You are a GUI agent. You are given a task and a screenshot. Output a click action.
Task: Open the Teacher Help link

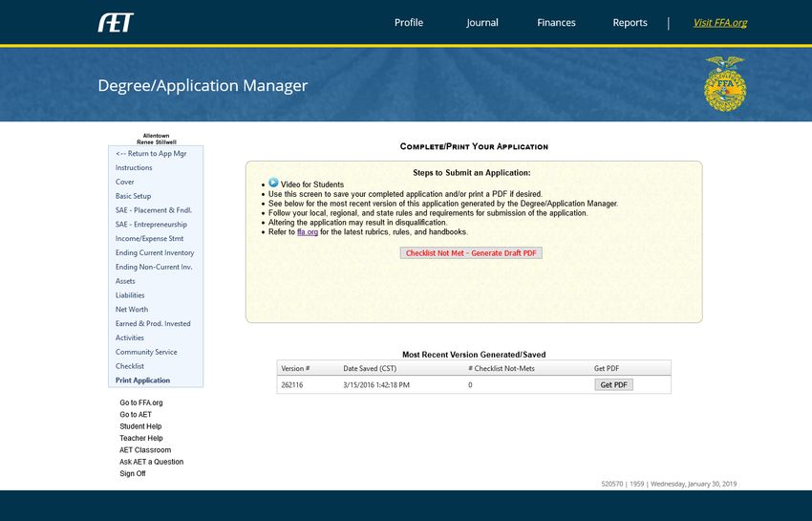pos(140,438)
